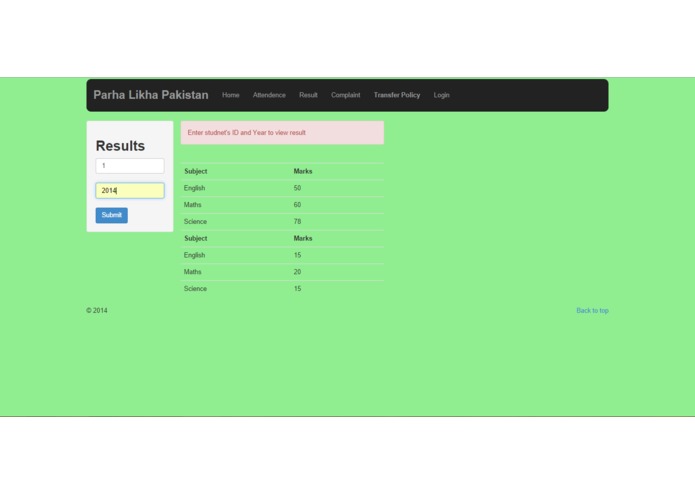Follow the Back to top link
The height and width of the screenshot is (494, 695).
(x=592, y=311)
